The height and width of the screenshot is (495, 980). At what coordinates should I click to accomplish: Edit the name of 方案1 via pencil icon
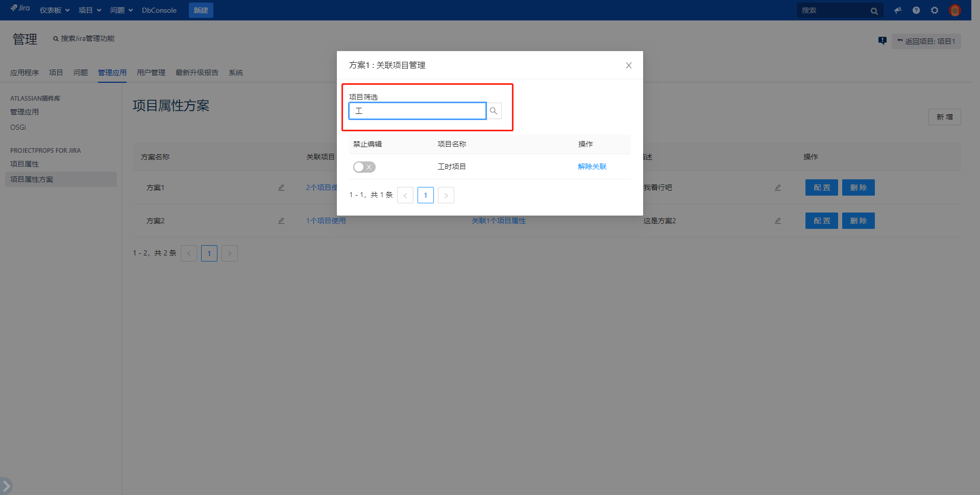coord(281,187)
